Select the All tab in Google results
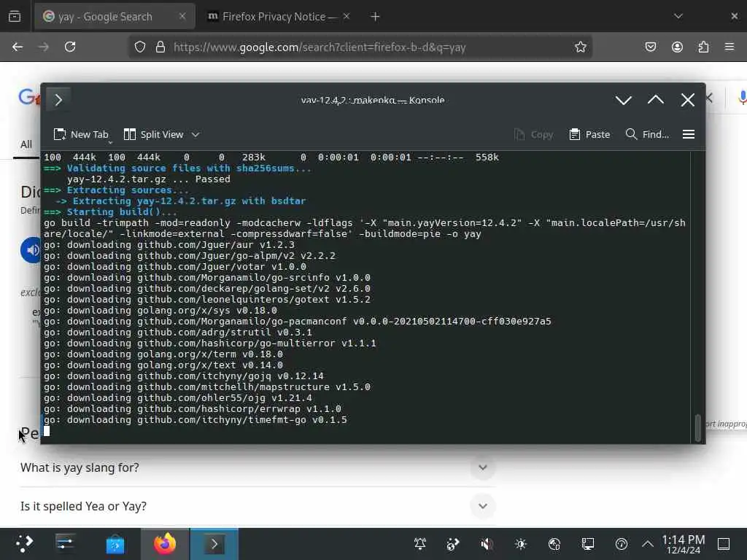Viewport: 747px width, 560px height. point(26,144)
